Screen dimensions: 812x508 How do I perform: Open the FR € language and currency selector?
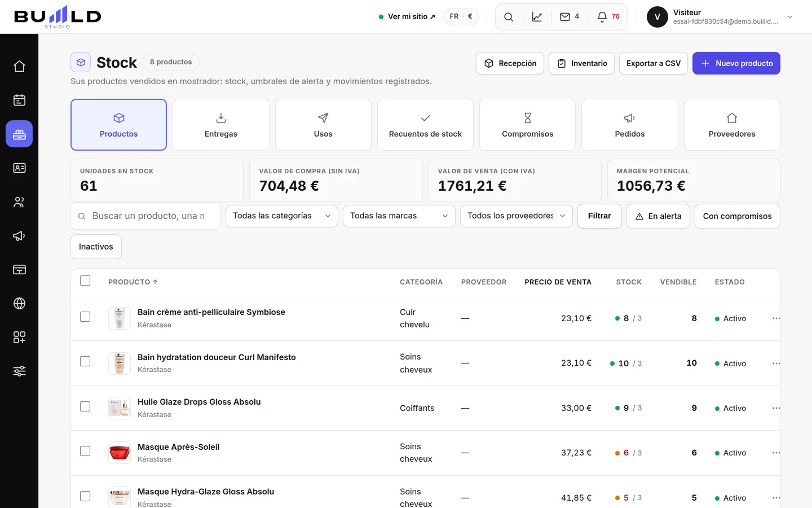(461, 17)
